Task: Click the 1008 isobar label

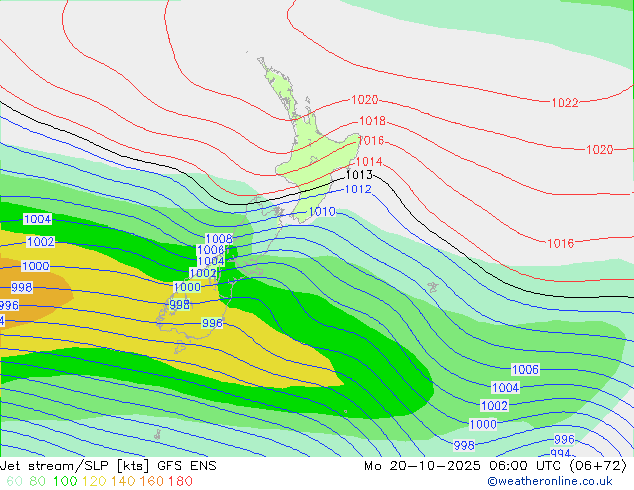Action: coord(219,239)
